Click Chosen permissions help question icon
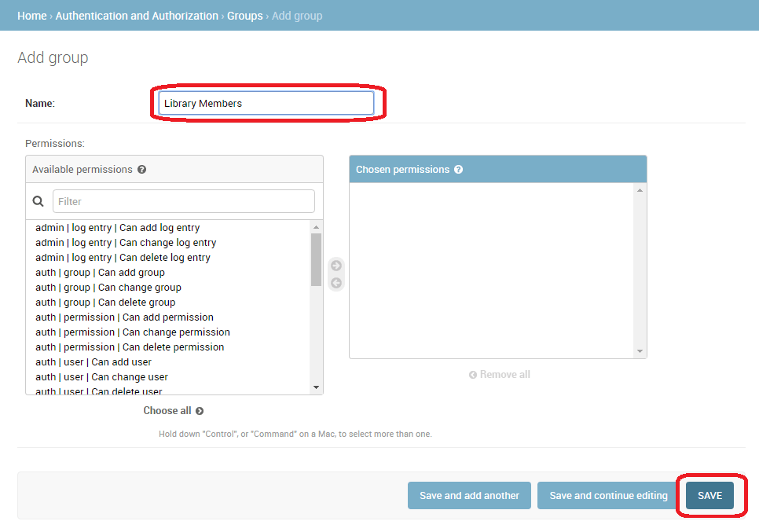 tap(458, 170)
